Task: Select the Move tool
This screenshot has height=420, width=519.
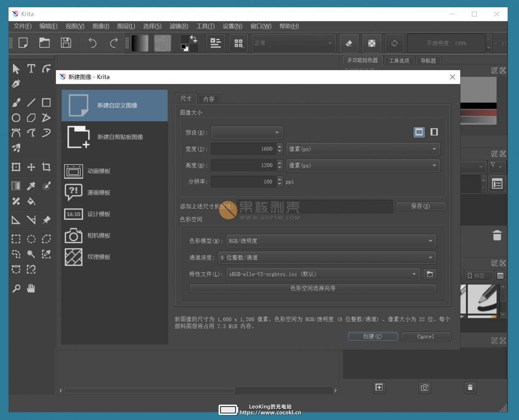Action: (31, 167)
